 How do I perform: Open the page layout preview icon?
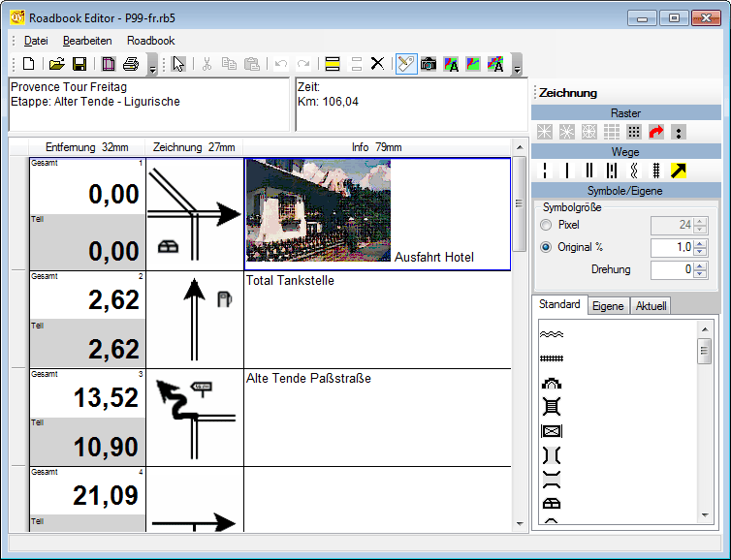pos(109,64)
